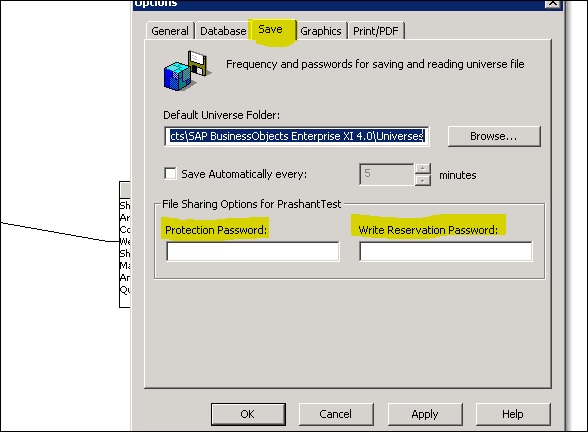Click the Apply button
588x432 pixels.
point(425,414)
